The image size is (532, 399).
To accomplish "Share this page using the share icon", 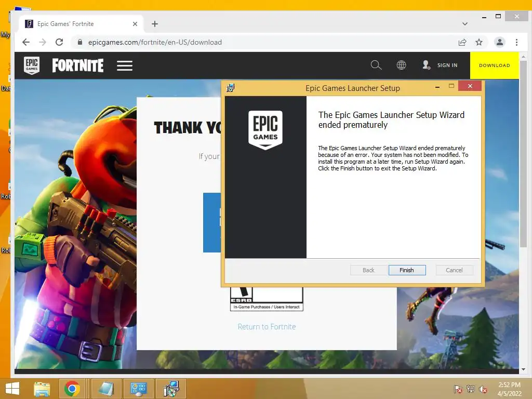I will point(462,42).
